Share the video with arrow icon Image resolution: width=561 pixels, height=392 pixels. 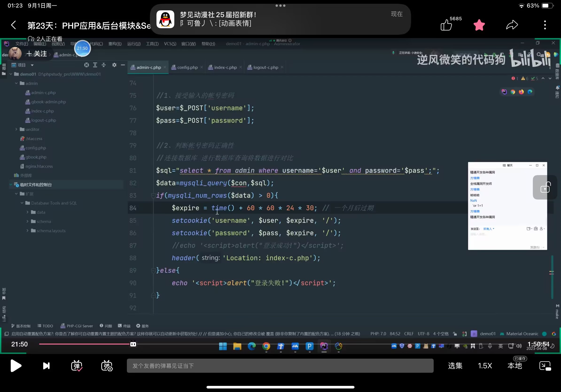tap(512, 25)
